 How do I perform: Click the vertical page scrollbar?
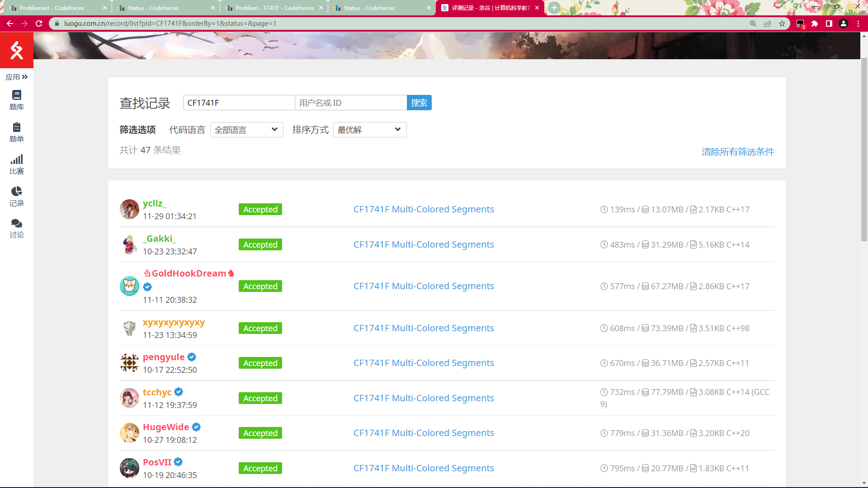click(x=864, y=149)
